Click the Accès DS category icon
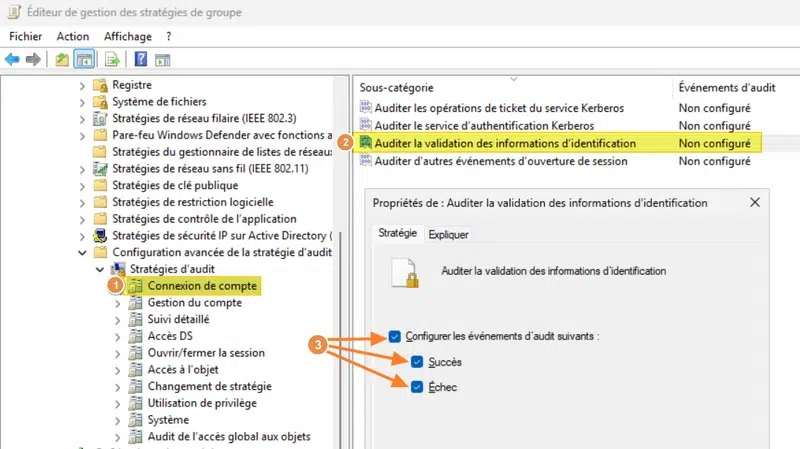The height and width of the screenshot is (449, 800). (135, 336)
